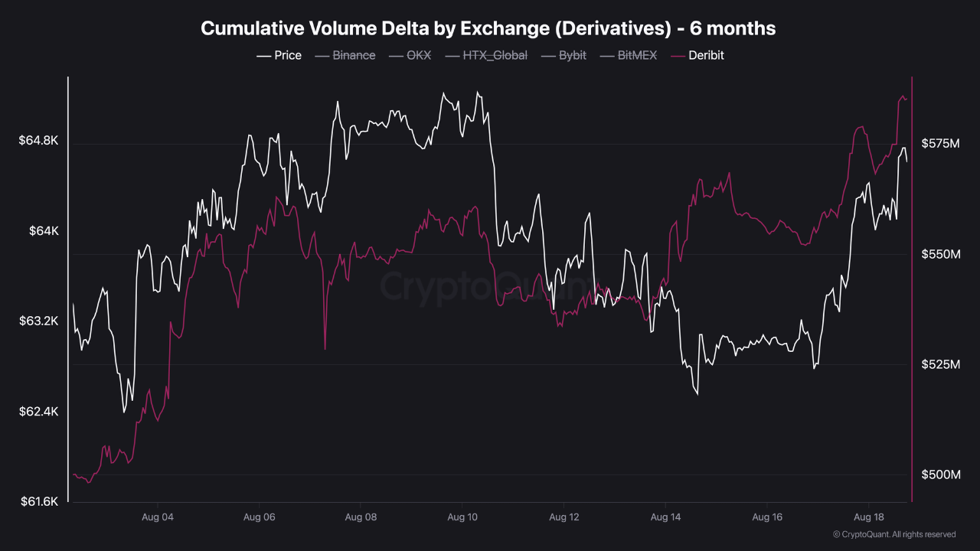
Task: Click the $575M right axis label
Action: pyautogui.click(x=941, y=143)
